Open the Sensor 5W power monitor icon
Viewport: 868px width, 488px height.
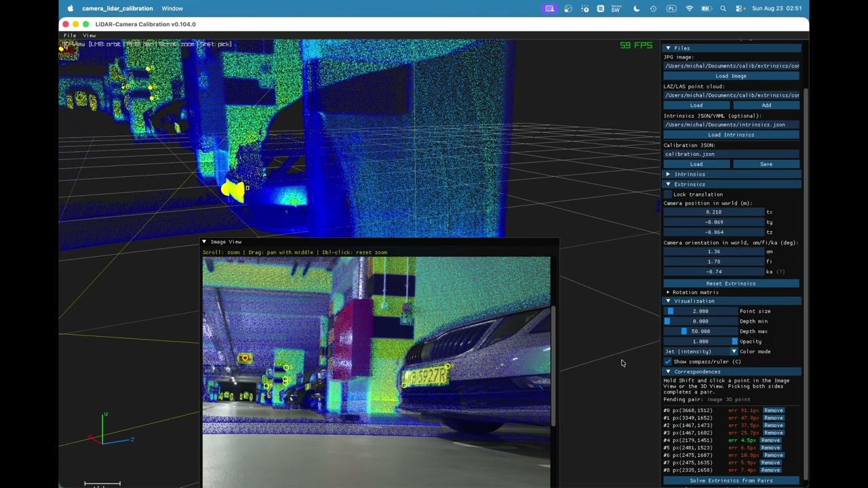pyautogui.click(x=616, y=8)
